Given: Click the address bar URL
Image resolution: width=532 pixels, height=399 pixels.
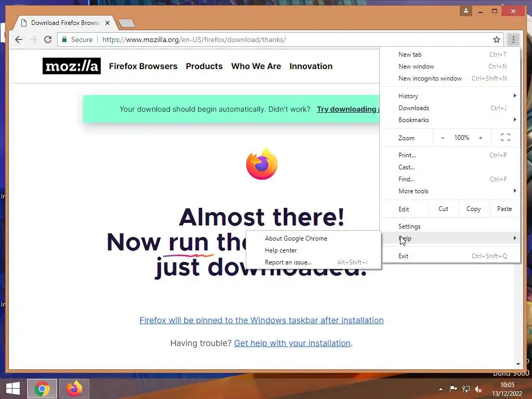Looking at the screenshot, I should click(x=194, y=39).
